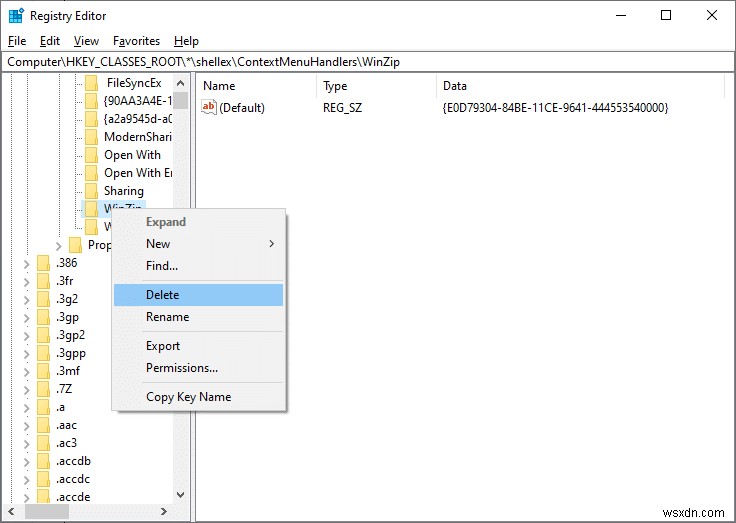Select the {E0D79304-84BE-11CE-9641-444553540000} data value
The image size is (736, 523).
[x=555, y=108]
